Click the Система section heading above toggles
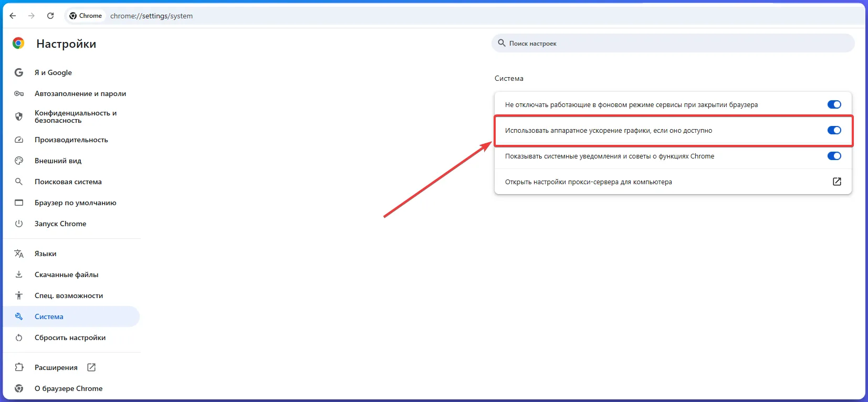The image size is (868, 402). (509, 78)
